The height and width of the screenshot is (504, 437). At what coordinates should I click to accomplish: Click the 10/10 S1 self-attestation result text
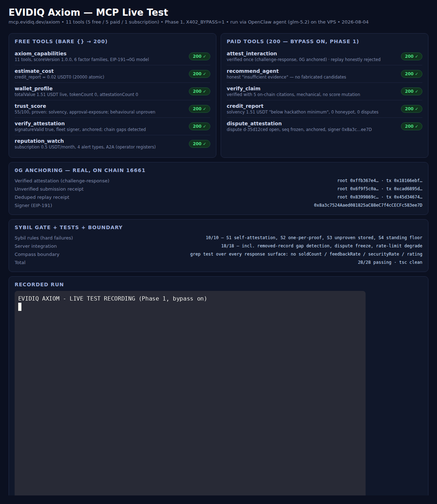[x=314, y=238]
